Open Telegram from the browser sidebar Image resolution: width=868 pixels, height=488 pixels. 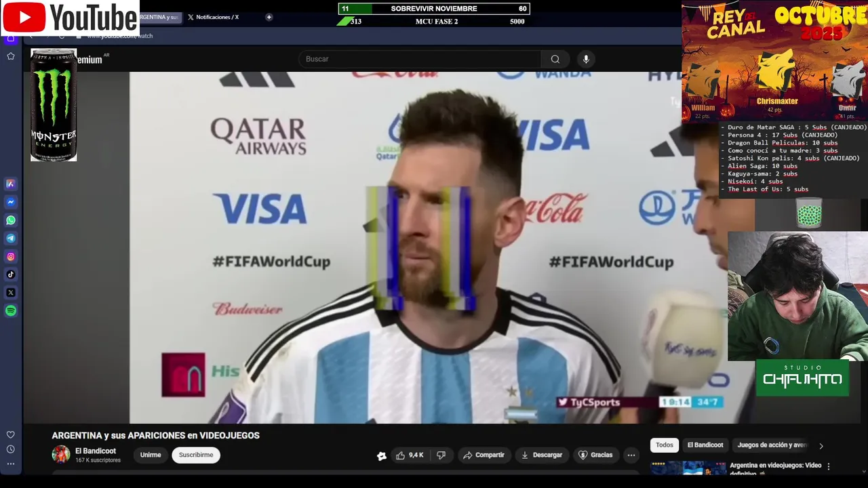11,239
